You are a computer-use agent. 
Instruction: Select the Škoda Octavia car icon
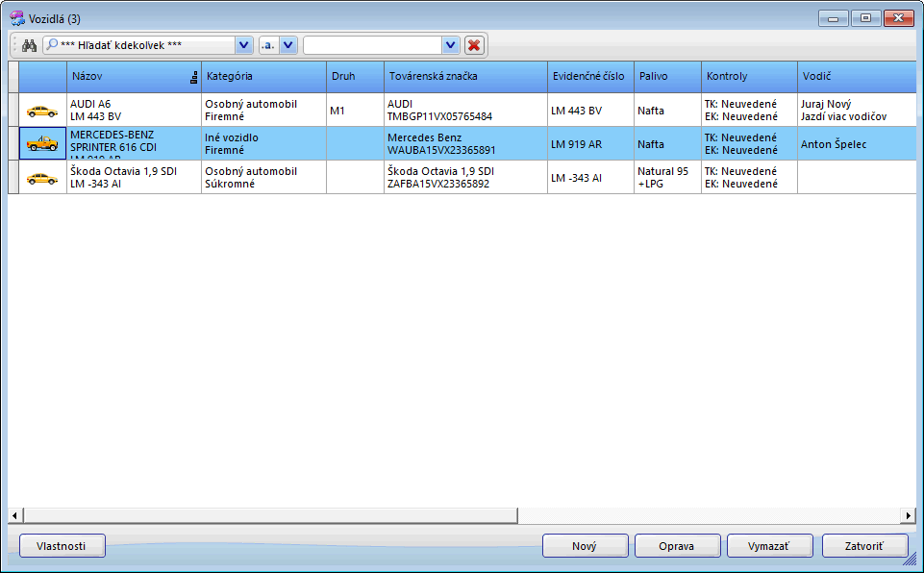(x=42, y=178)
